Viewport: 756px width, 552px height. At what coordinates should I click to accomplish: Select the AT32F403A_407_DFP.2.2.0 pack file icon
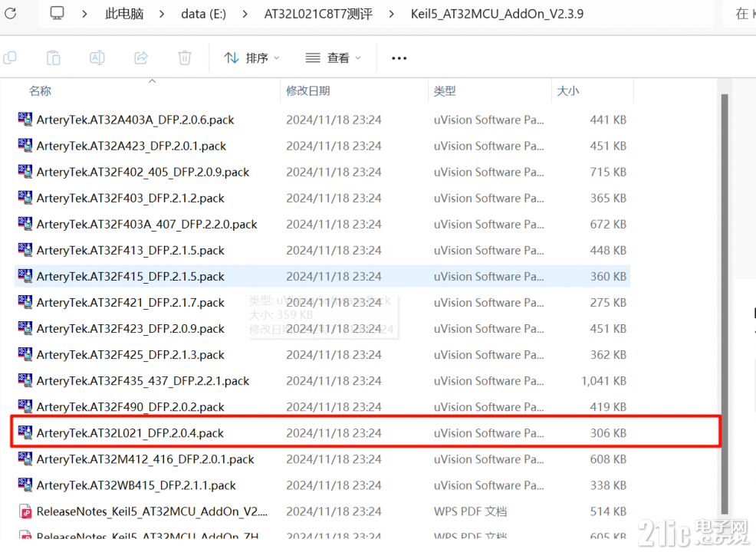pyautogui.click(x=25, y=223)
